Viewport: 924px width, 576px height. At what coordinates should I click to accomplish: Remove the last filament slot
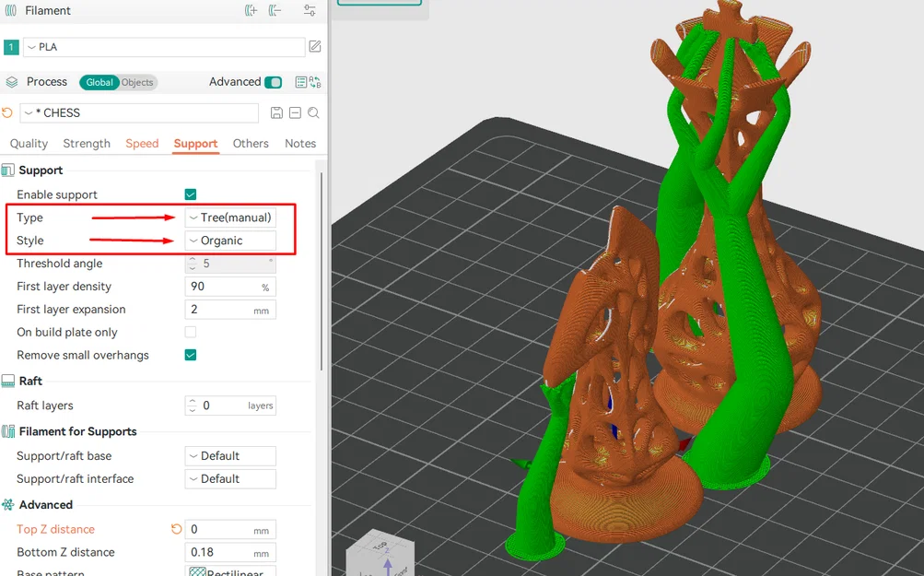point(275,10)
